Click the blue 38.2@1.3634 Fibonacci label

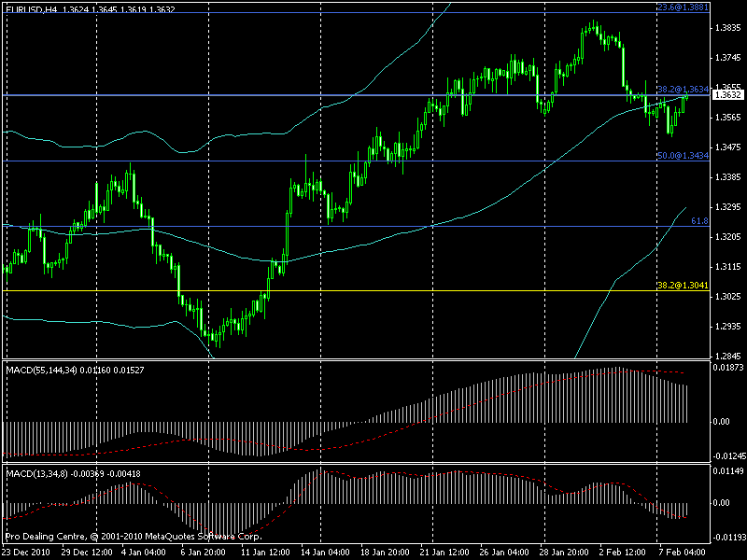point(684,89)
